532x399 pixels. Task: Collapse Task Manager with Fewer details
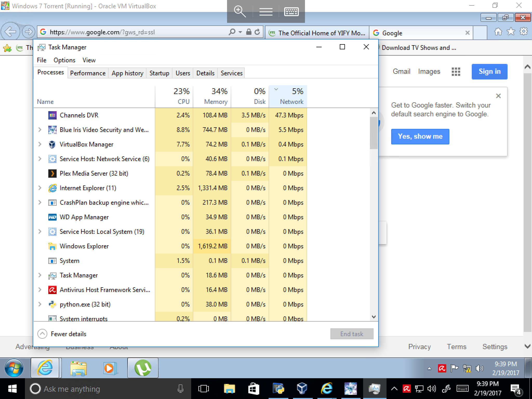click(62, 334)
